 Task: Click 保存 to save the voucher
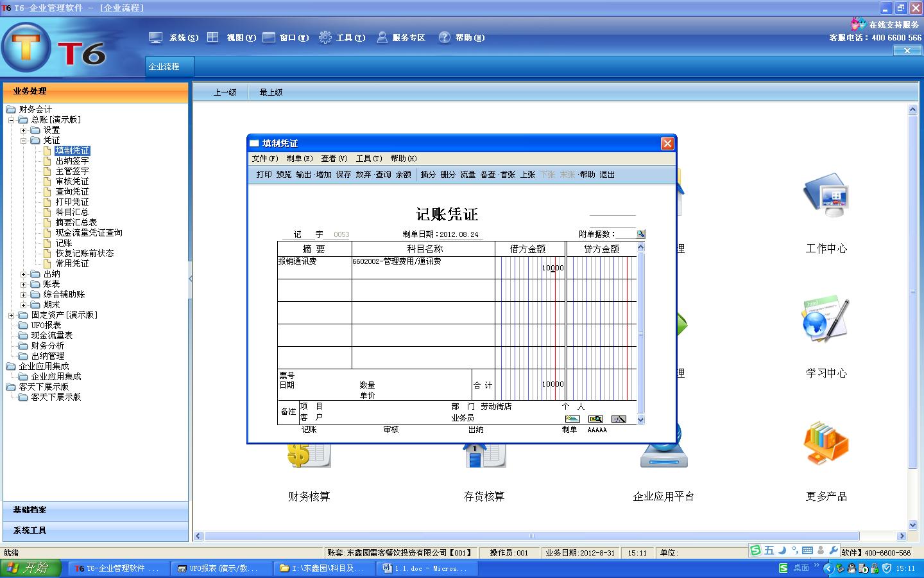click(x=345, y=174)
